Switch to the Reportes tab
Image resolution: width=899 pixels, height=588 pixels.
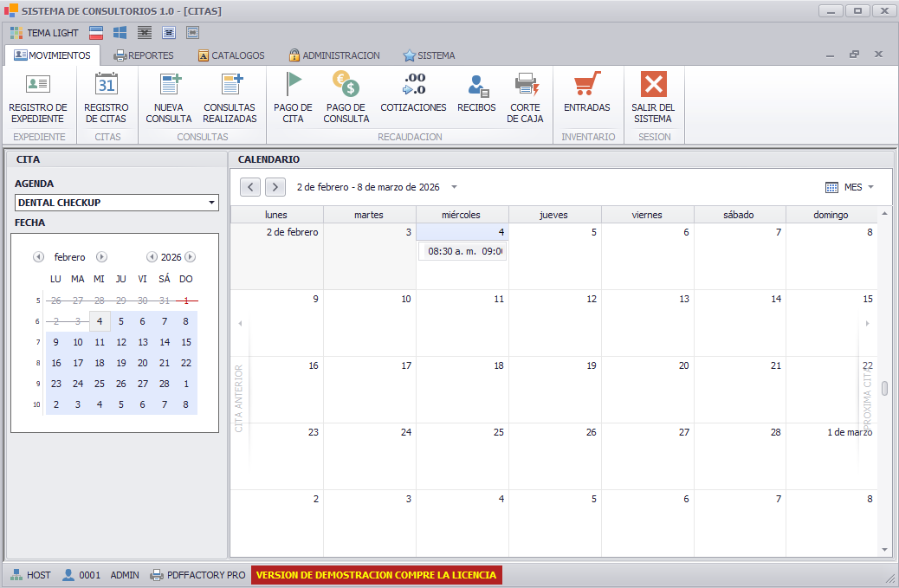tap(144, 55)
